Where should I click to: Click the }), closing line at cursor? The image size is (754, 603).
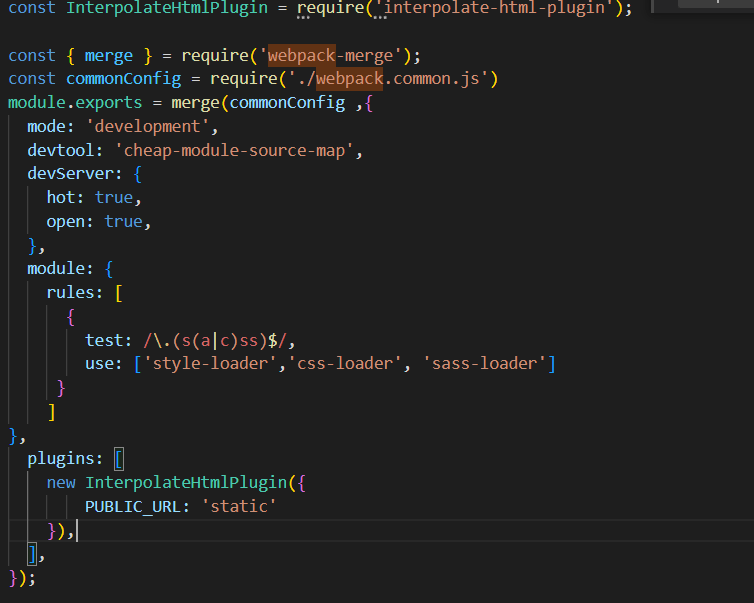coord(61,531)
